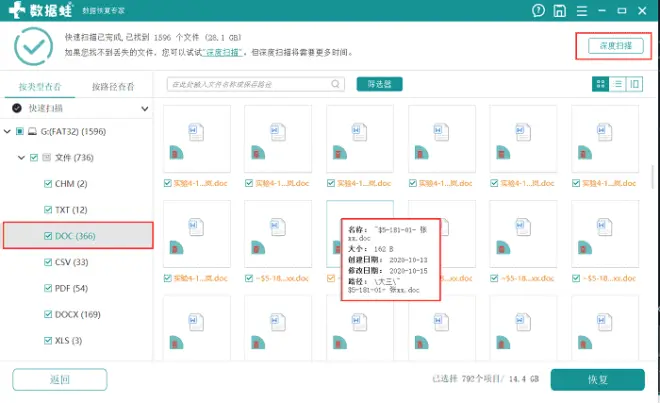
Task: Uncheck the TXT (12) checkbox
Action: point(48,210)
